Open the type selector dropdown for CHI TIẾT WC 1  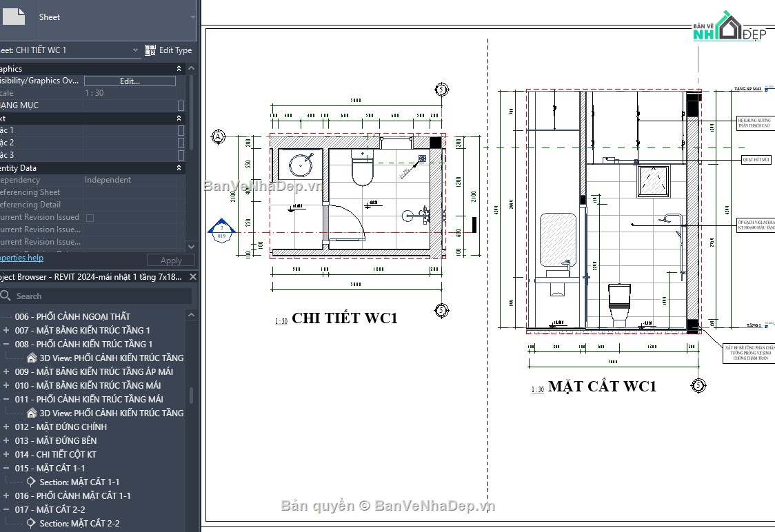pos(136,50)
